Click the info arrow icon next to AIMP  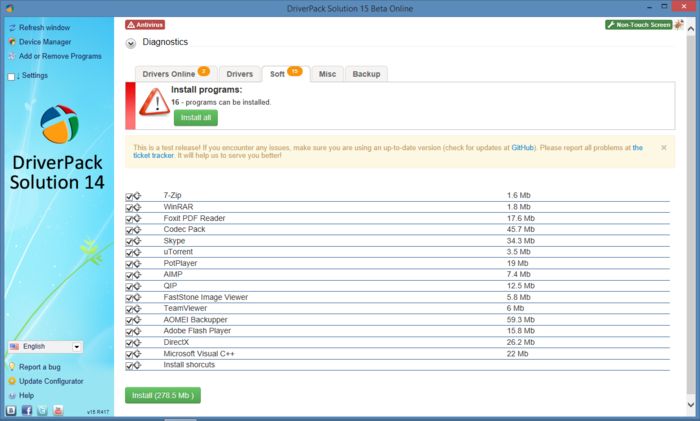point(137,275)
